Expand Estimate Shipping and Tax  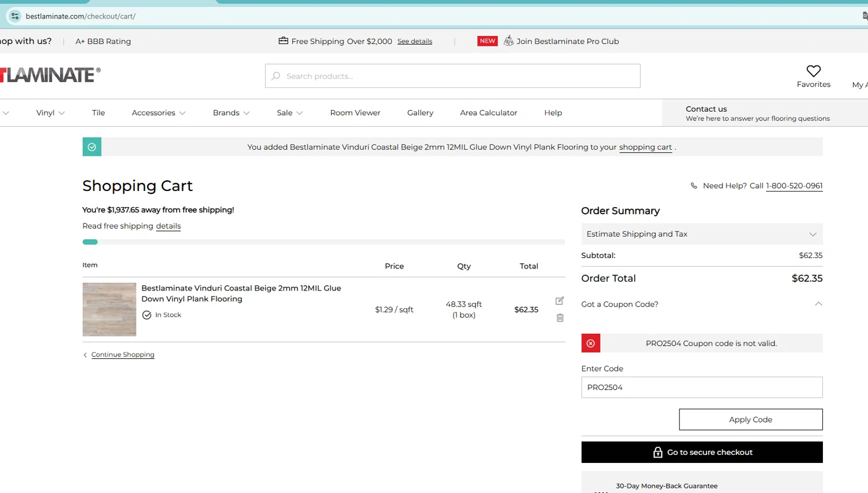click(702, 234)
